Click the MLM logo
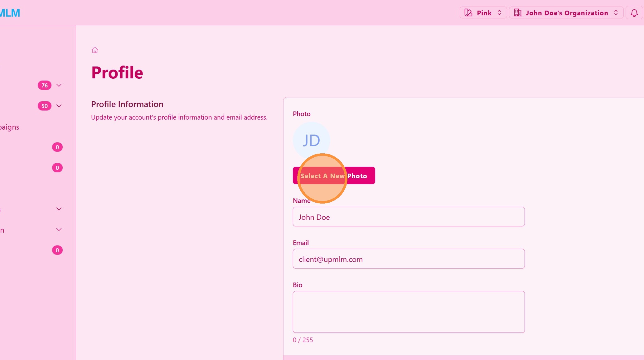Screen dimensions: 644x360 (10, 13)
